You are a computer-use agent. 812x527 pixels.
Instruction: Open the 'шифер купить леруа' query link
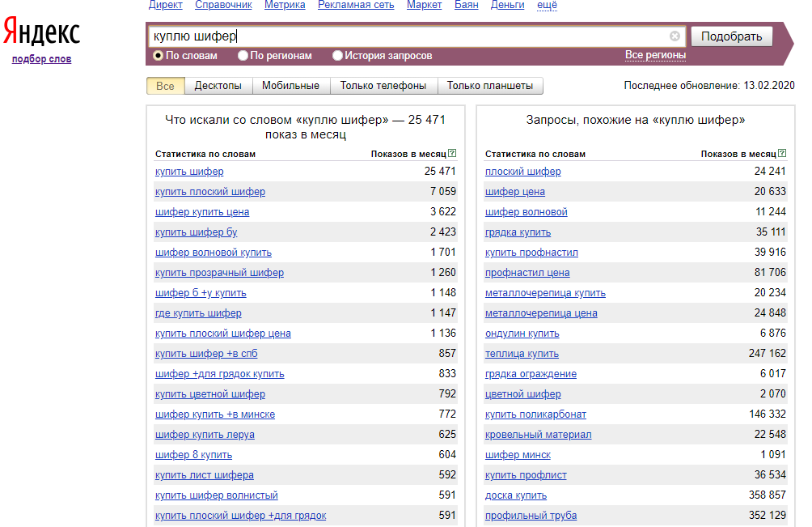coord(205,434)
